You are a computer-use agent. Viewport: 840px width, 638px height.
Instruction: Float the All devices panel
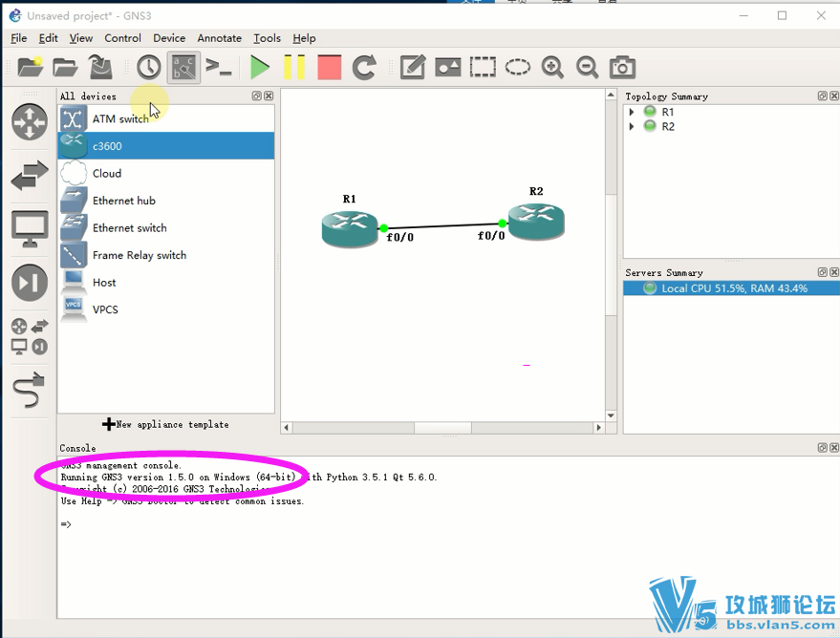click(x=257, y=96)
